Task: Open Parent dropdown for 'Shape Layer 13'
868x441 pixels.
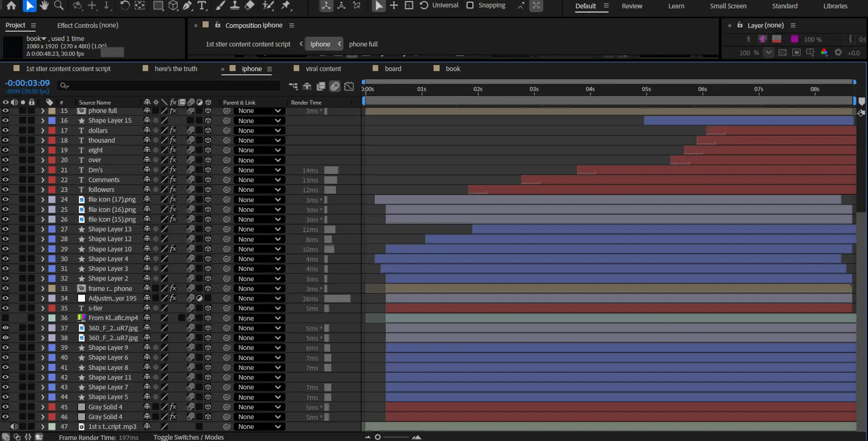Action: coord(259,229)
